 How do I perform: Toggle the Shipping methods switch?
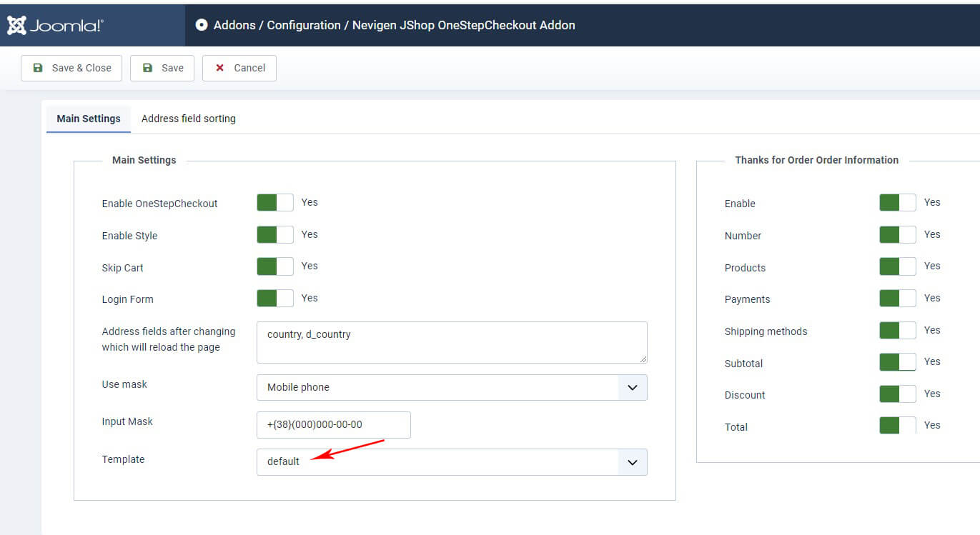pos(897,331)
